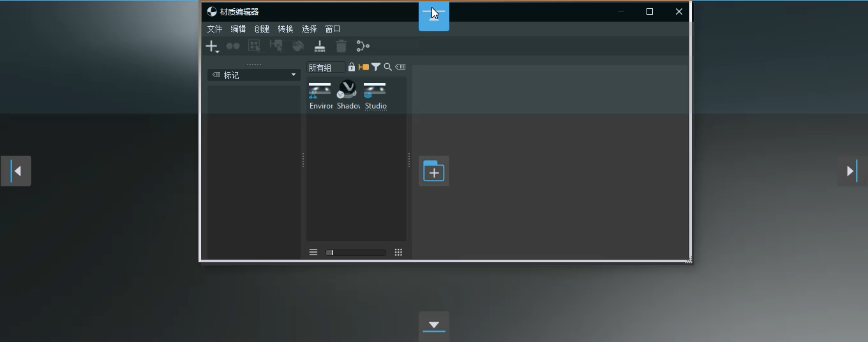Click the 材质编辑器 title bar app icon
Screen dimensions: 868x342
click(212, 11)
